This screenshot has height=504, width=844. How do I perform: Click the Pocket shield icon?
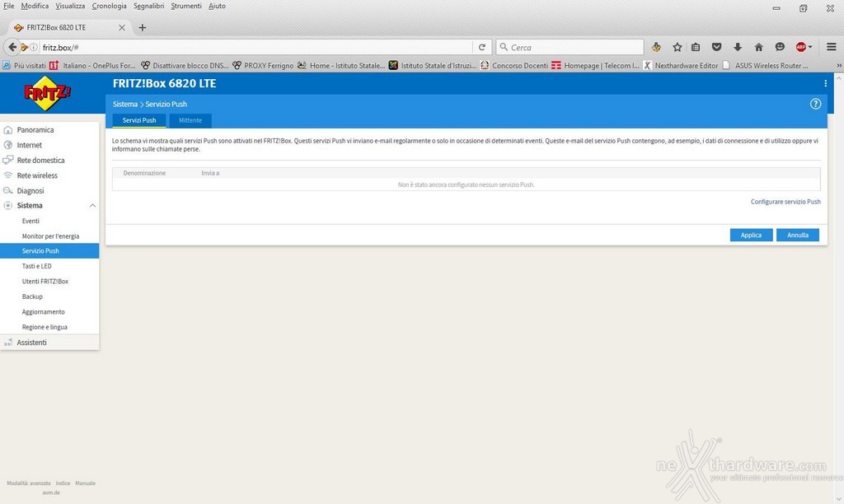[716, 47]
